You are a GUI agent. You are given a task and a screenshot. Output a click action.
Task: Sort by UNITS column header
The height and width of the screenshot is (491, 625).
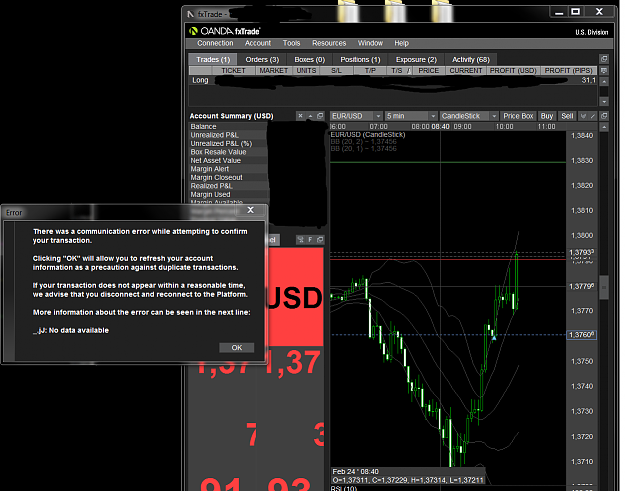coord(306,71)
